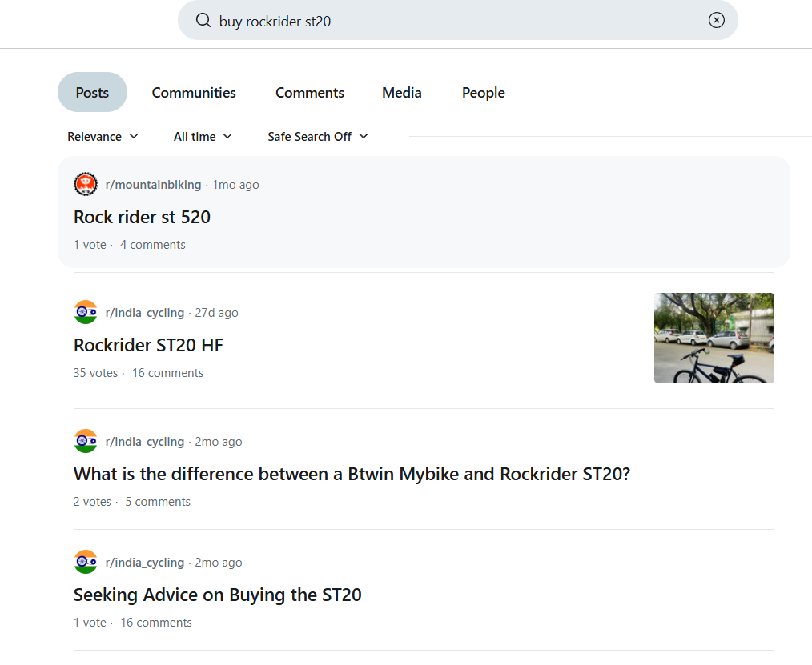Click the search magnifier icon

coord(203,21)
